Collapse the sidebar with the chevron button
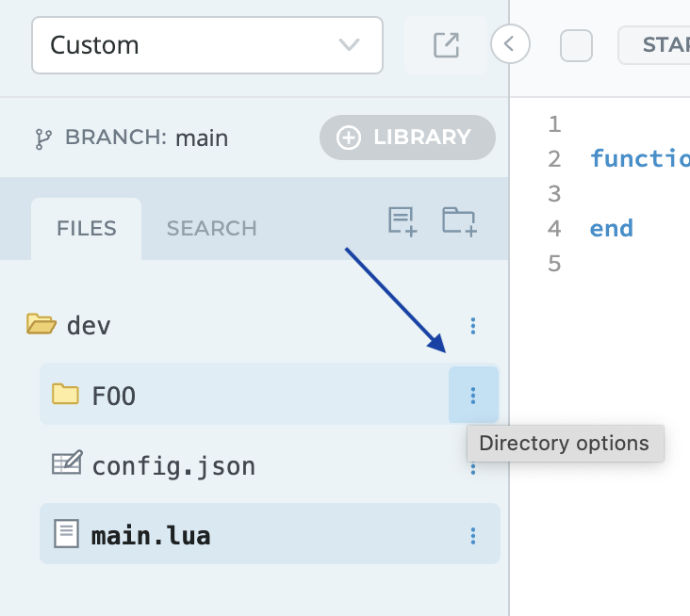This screenshot has height=616, width=690. coord(510,43)
